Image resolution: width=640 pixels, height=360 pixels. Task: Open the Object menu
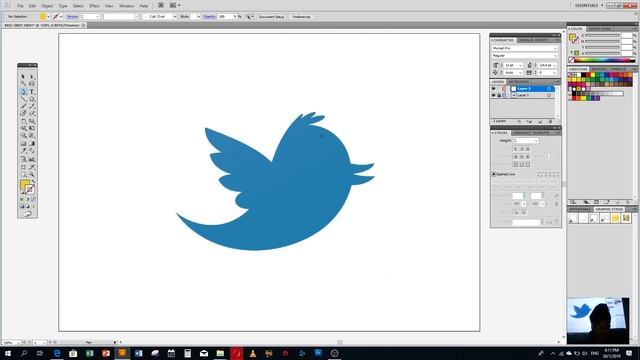click(x=47, y=6)
